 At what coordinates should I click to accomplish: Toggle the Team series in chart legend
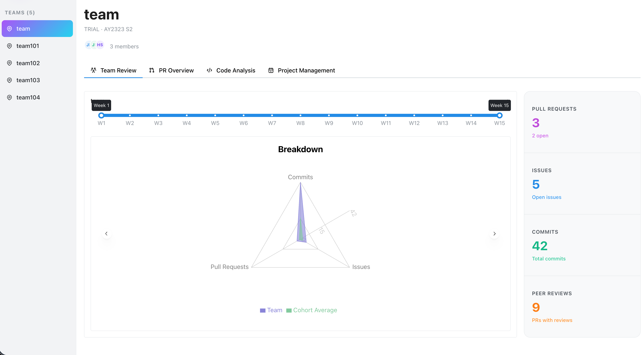coord(271,310)
